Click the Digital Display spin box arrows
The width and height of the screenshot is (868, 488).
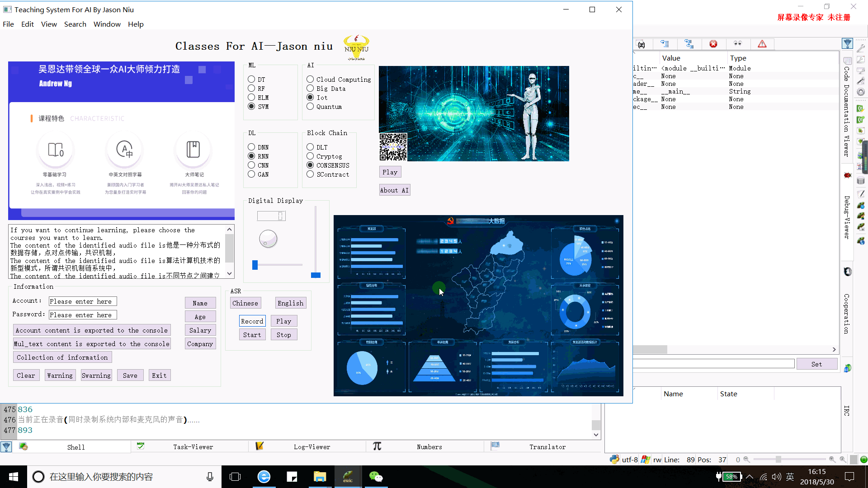tap(280, 216)
